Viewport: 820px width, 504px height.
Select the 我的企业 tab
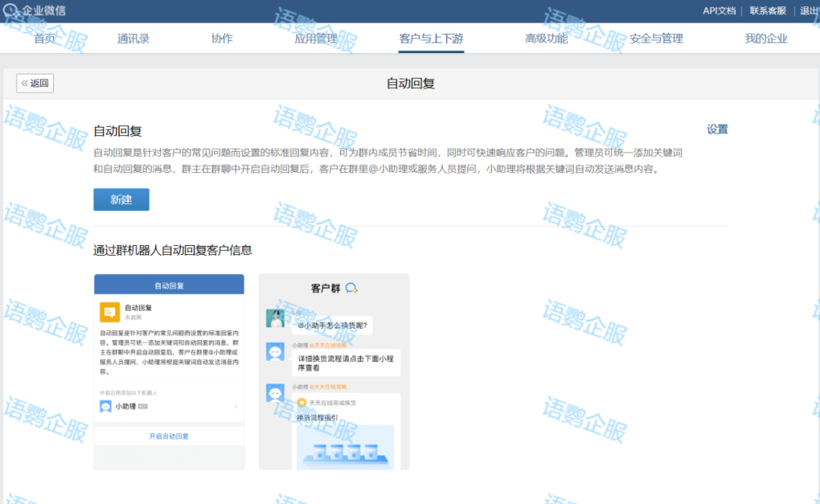[765, 39]
